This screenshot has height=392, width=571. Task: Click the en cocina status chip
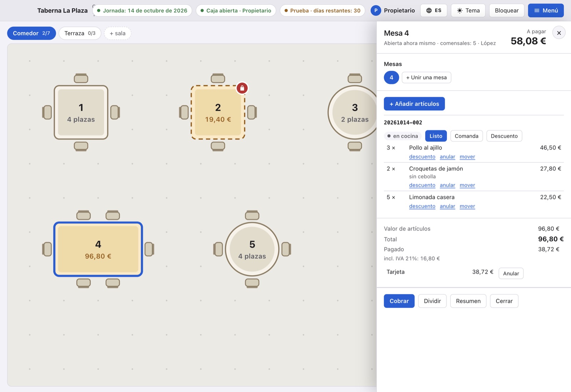coord(403,136)
